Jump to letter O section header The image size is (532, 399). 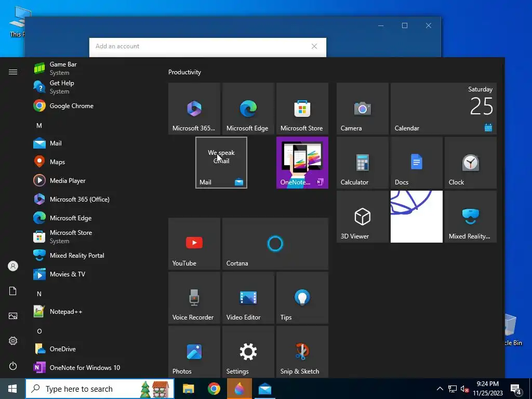39,331
